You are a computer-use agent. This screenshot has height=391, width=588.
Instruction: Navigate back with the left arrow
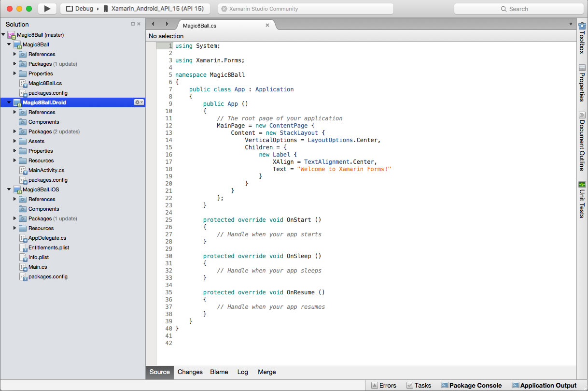(x=153, y=24)
